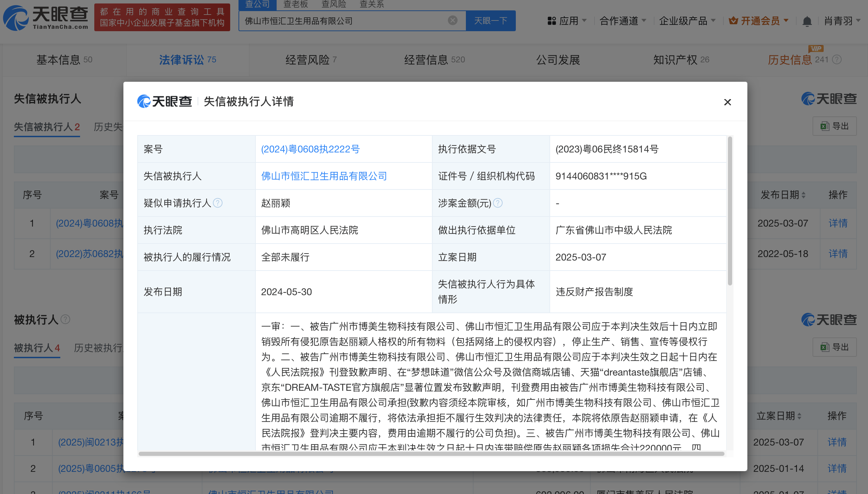The width and height of the screenshot is (868, 494).
Task: Export the 失信被执行人 list to Excel
Action: 834,126
